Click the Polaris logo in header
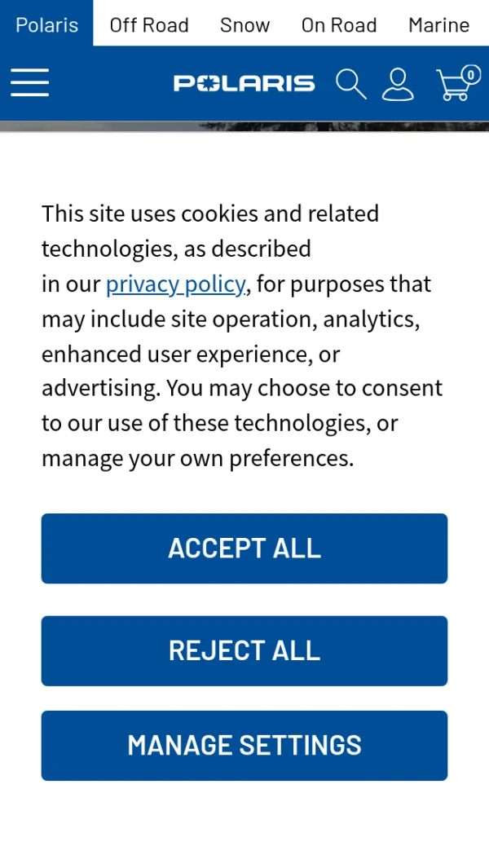The height and width of the screenshot is (868, 489). point(244,84)
